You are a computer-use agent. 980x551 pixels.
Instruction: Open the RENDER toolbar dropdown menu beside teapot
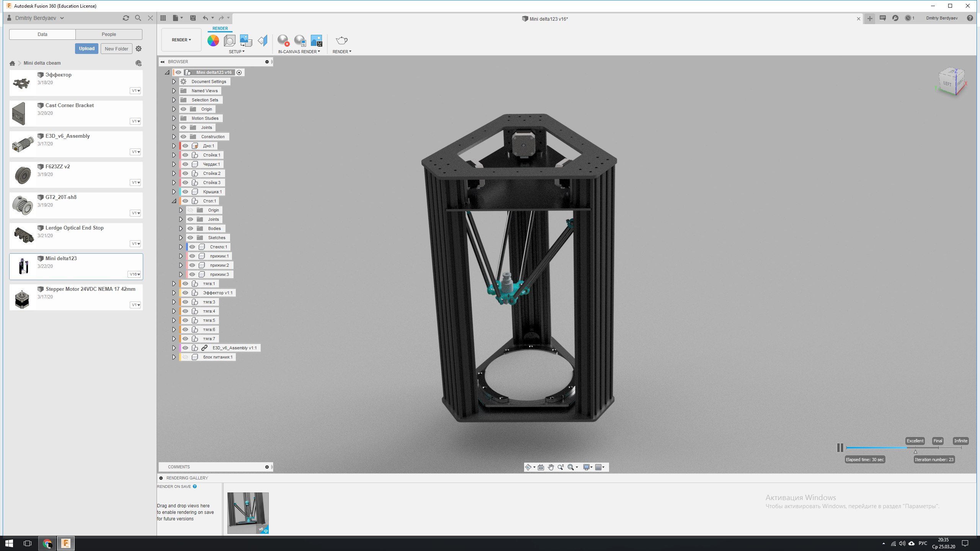[x=342, y=52]
